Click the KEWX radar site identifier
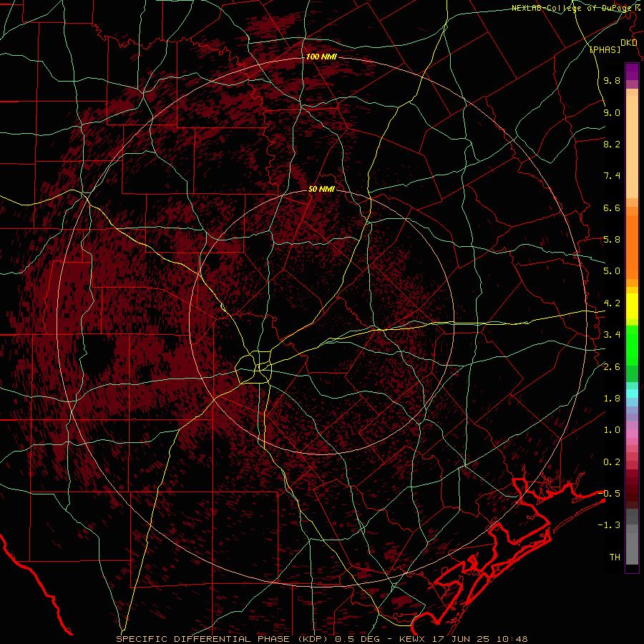This screenshot has width=644, height=644. pyautogui.click(x=414, y=639)
